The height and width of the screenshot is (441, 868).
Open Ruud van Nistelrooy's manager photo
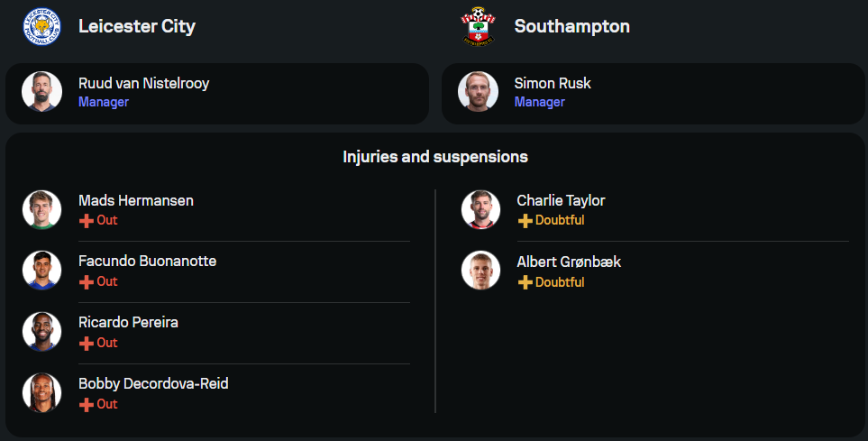41,92
